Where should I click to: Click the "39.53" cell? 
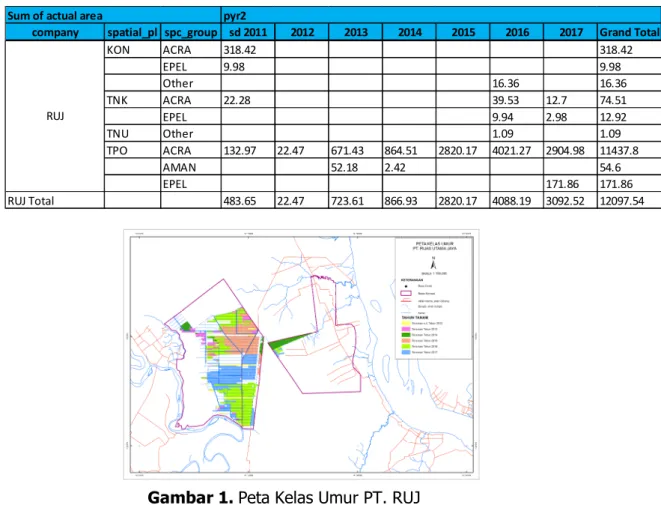(x=517, y=100)
